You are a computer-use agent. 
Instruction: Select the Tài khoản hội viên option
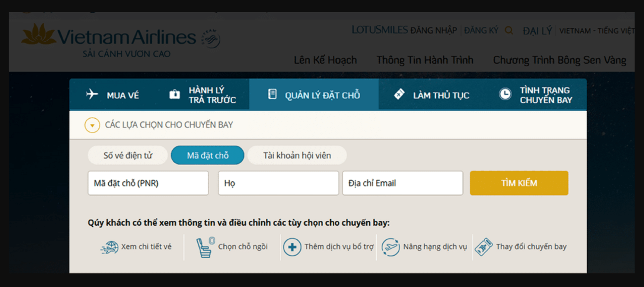[x=297, y=155]
